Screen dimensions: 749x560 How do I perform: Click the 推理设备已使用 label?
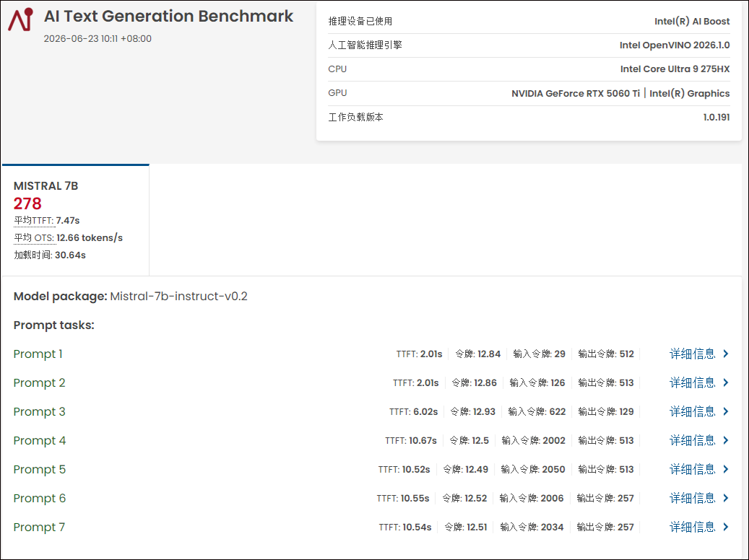(x=360, y=22)
